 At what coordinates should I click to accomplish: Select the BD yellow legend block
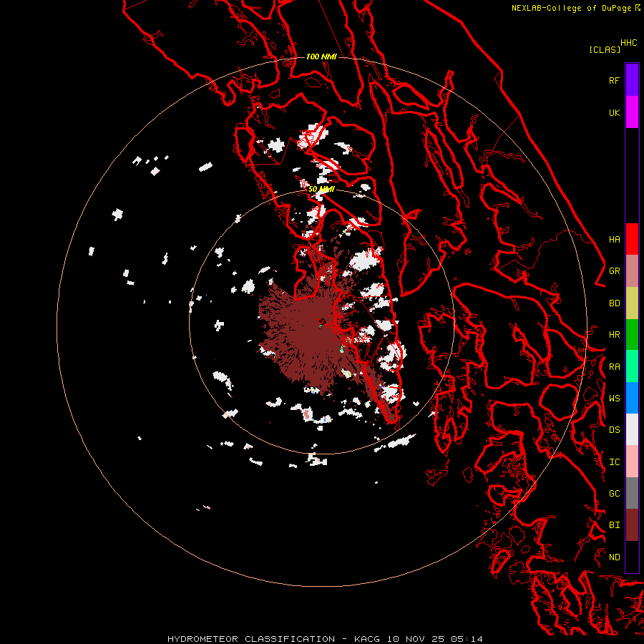(632, 303)
